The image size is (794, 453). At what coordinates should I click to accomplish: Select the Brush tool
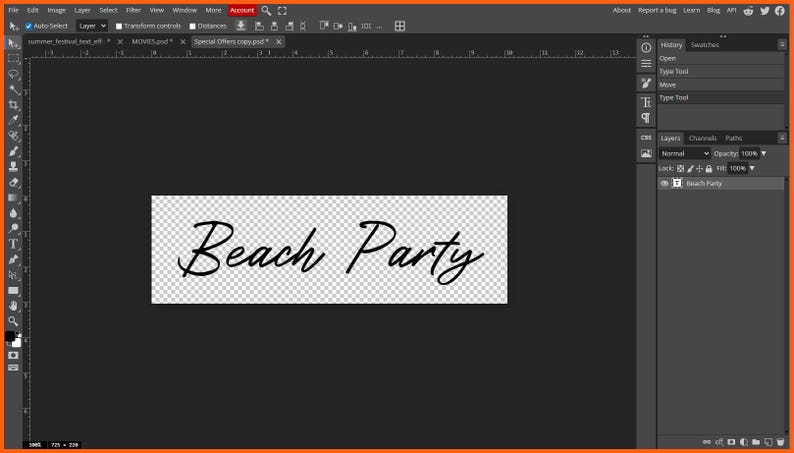click(14, 151)
